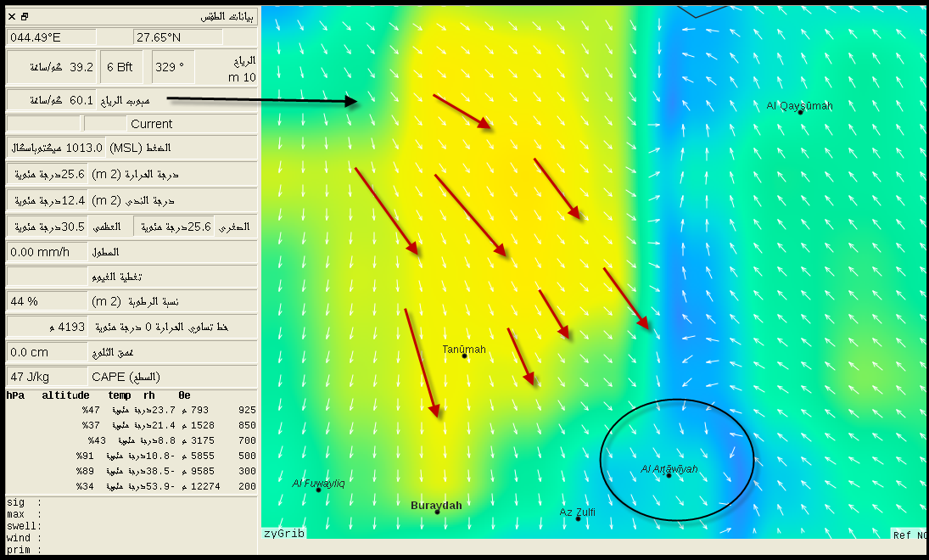Select the 300 hPa altitude row

click(x=131, y=472)
